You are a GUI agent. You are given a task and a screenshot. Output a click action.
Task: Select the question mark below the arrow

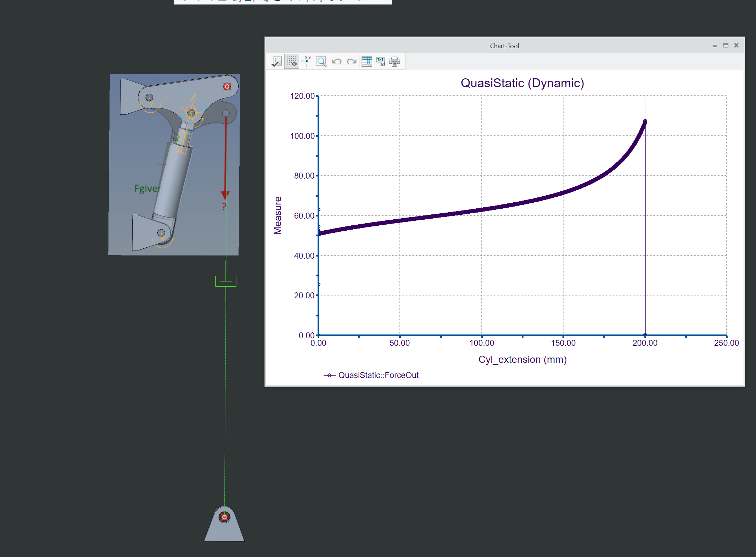(x=224, y=205)
